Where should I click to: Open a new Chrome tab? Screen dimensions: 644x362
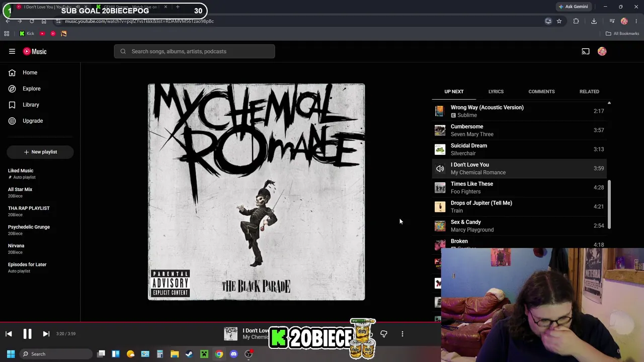point(178,7)
